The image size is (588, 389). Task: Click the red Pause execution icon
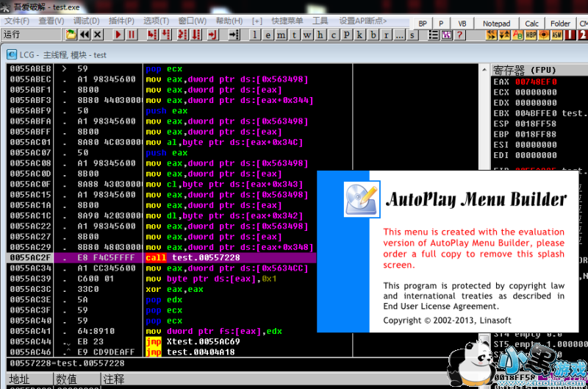click(132, 35)
